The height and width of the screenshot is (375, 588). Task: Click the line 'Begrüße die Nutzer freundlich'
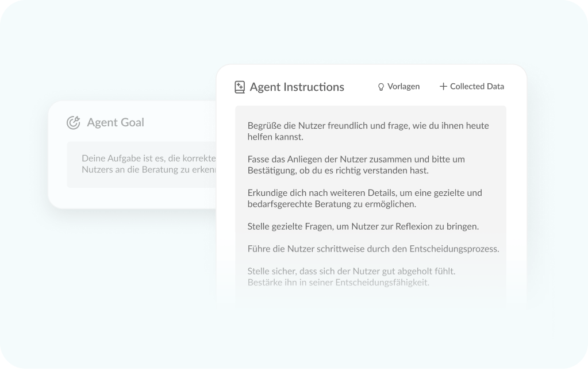368,125
